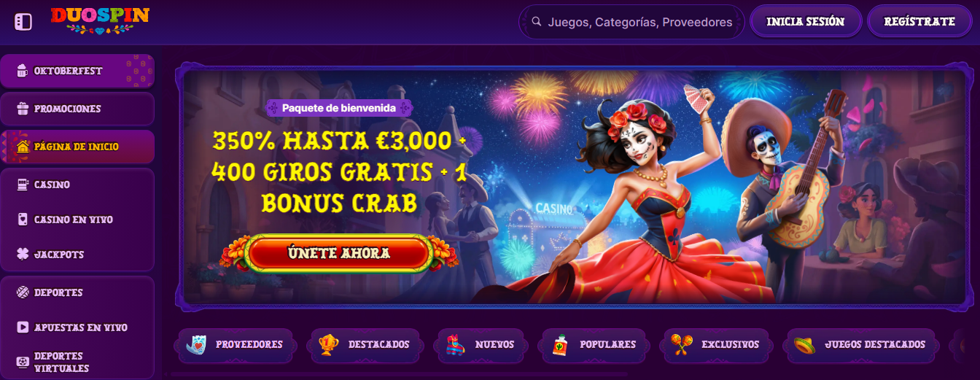Screen dimensions: 980x380
Task: Open Juegos Destacados category
Action: (x=860, y=345)
